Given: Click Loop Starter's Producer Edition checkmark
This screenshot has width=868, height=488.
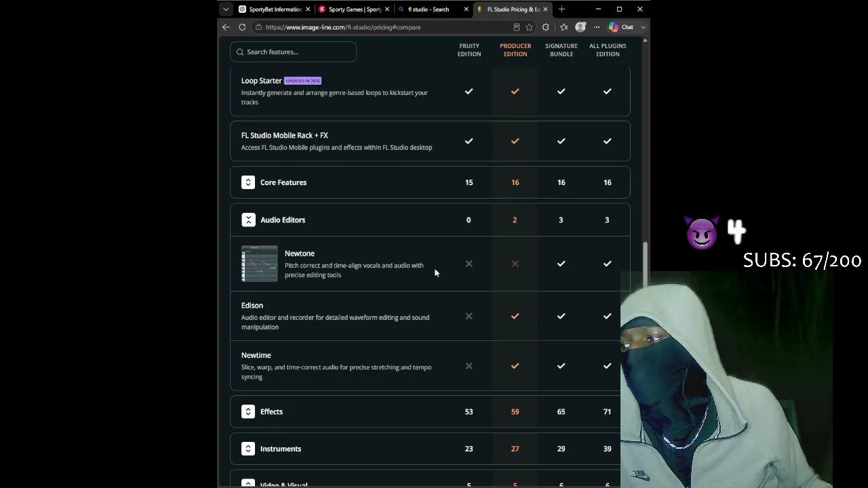Looking at the screenshot, I should [515, 91].
